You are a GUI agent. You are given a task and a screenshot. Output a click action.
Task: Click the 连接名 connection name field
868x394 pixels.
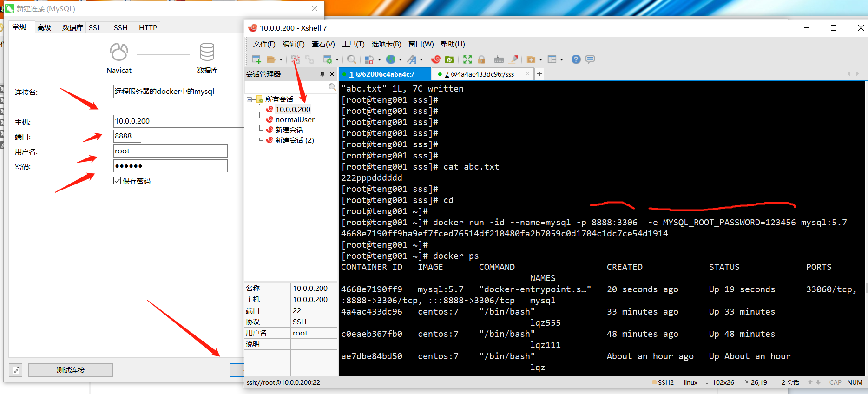click(178, 92)
